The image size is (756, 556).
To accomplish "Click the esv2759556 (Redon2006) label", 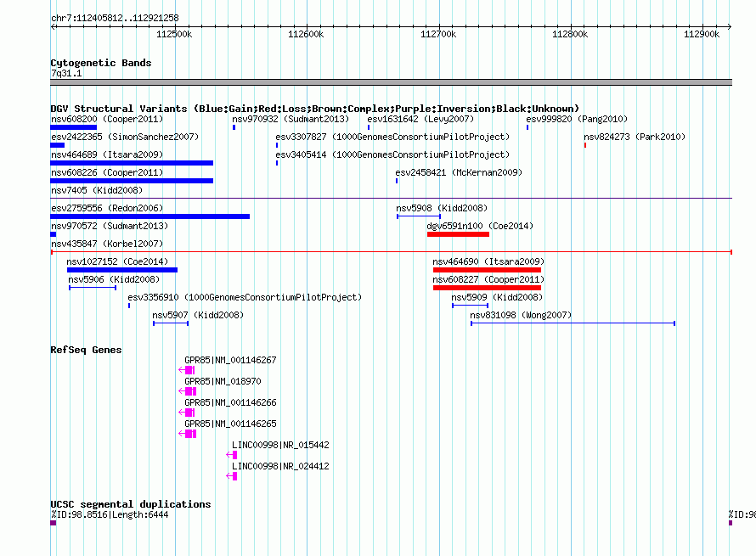I will coord(107,208).
